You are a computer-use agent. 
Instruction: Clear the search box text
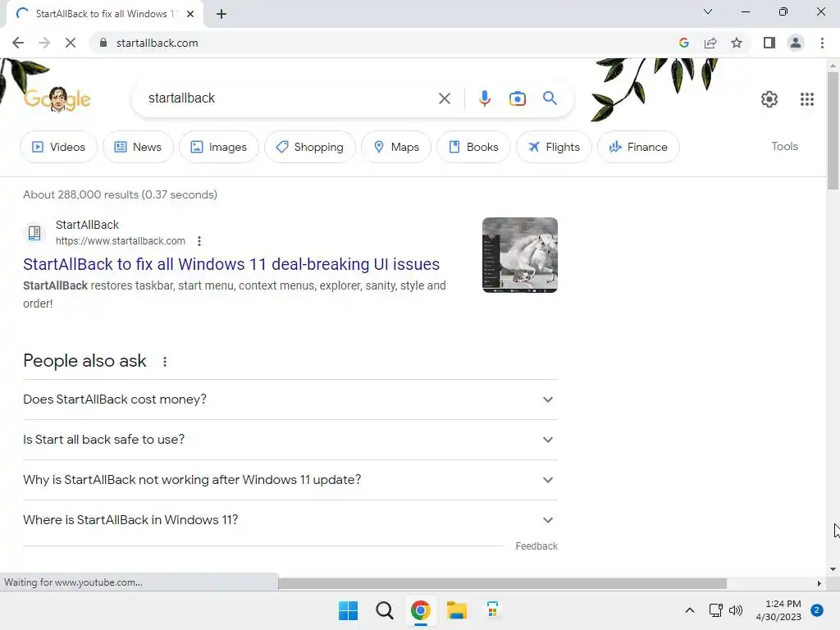(x=444, y=98)
